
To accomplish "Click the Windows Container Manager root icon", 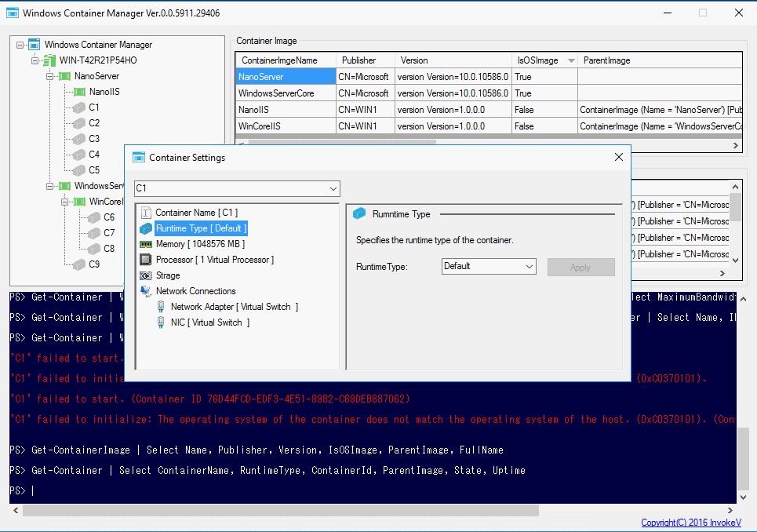I will 34,45.
